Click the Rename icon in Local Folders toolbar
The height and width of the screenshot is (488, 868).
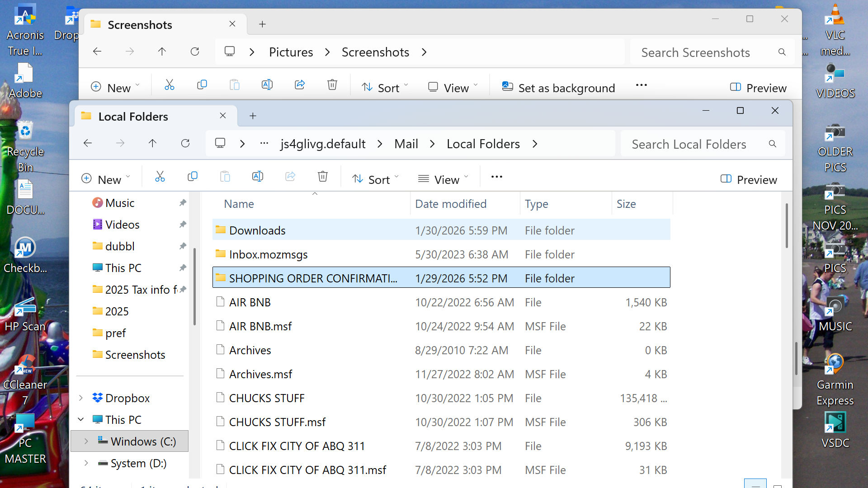258,177
